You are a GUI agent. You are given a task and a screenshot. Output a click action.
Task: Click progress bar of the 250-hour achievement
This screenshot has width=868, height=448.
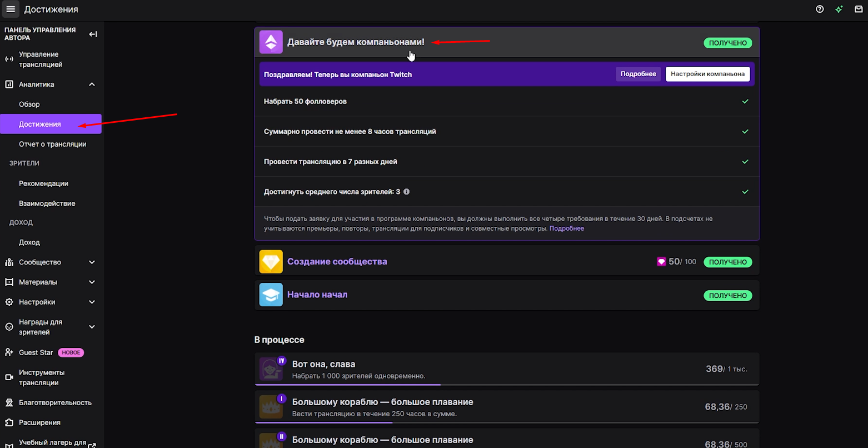pyautogui.click(x=507, y=422)
